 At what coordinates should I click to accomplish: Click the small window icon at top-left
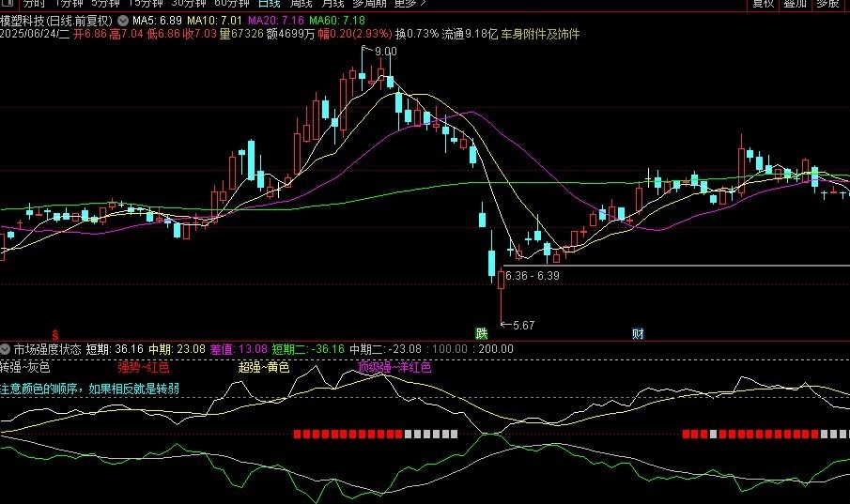click(x=8, y=3)
